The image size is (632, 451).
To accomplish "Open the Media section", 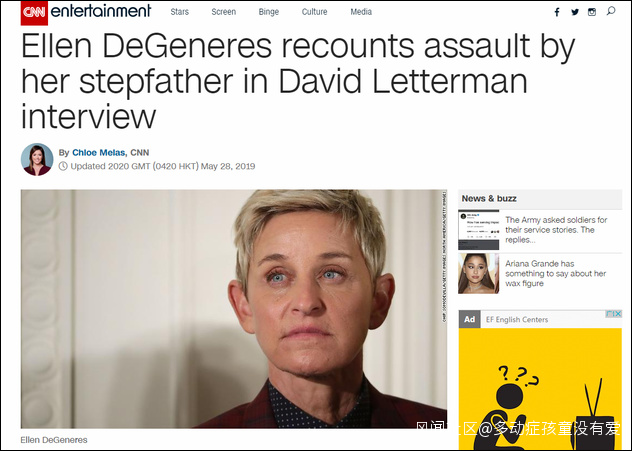I will tap(361, 12).
